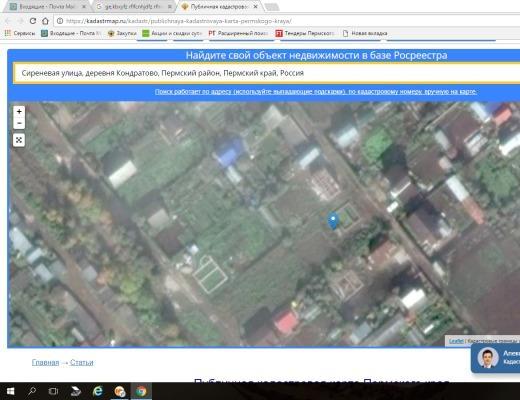Click the Статьи breadcrumb link
The height and width of the screenshot is (400, 520).
(82, 362)
